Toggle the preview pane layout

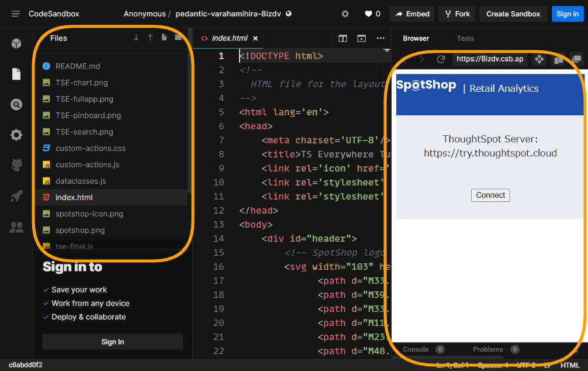tap(361, 38)
